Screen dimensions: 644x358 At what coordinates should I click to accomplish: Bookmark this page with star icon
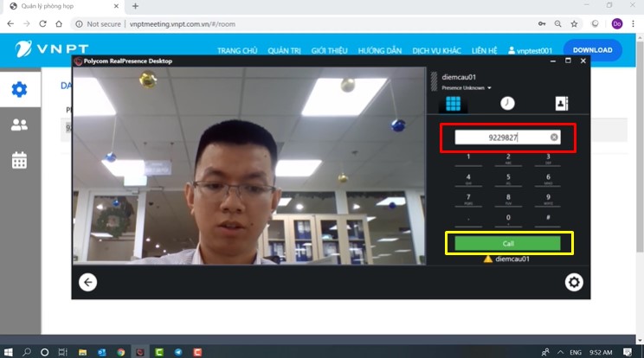(574, 24)
